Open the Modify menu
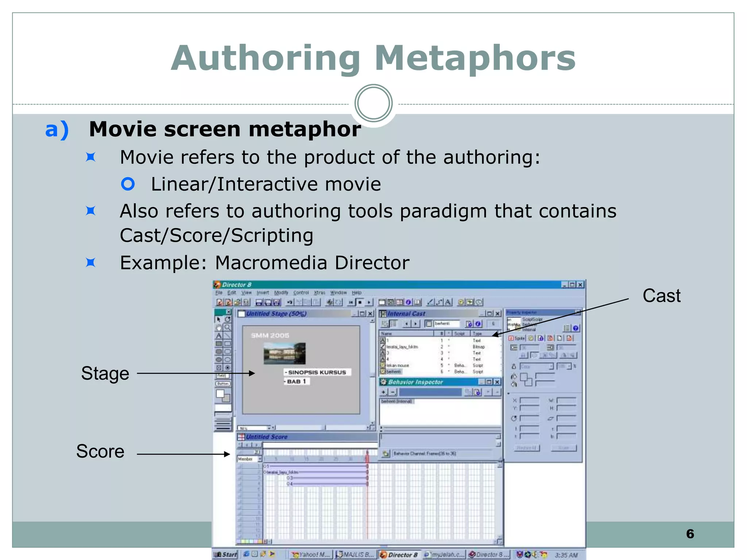 (281, 292)
